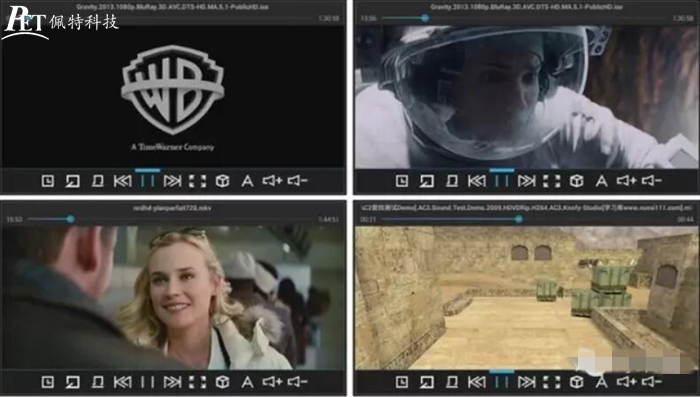Click the seek handle of the AC3 Sound Test video

click(x=518, y=219)
